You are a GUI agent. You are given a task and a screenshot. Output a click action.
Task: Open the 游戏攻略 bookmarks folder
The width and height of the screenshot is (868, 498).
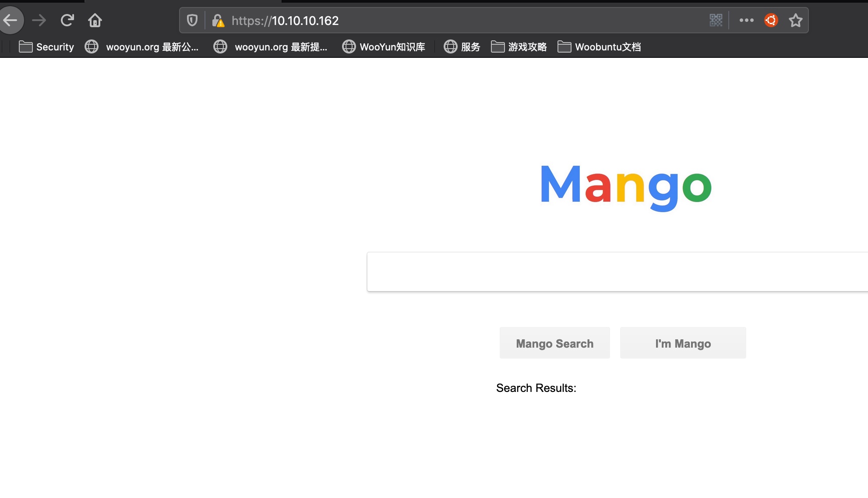click(x=519, y=47)
